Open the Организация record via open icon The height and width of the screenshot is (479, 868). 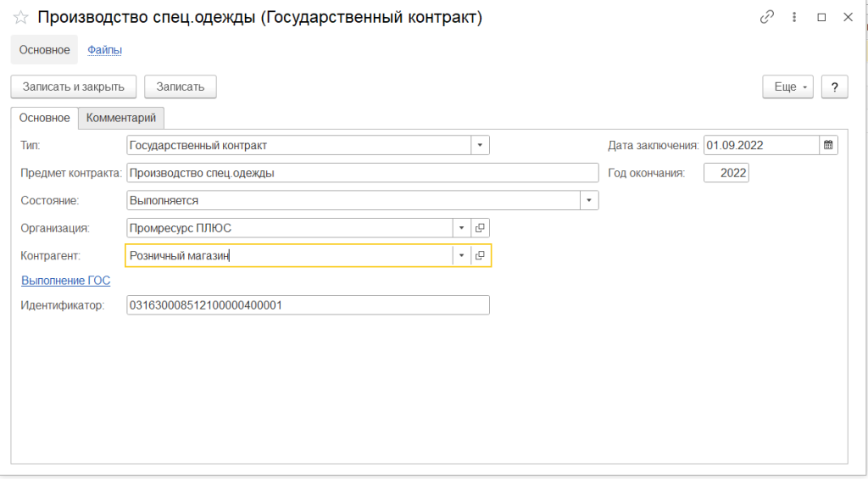[480, 228]
